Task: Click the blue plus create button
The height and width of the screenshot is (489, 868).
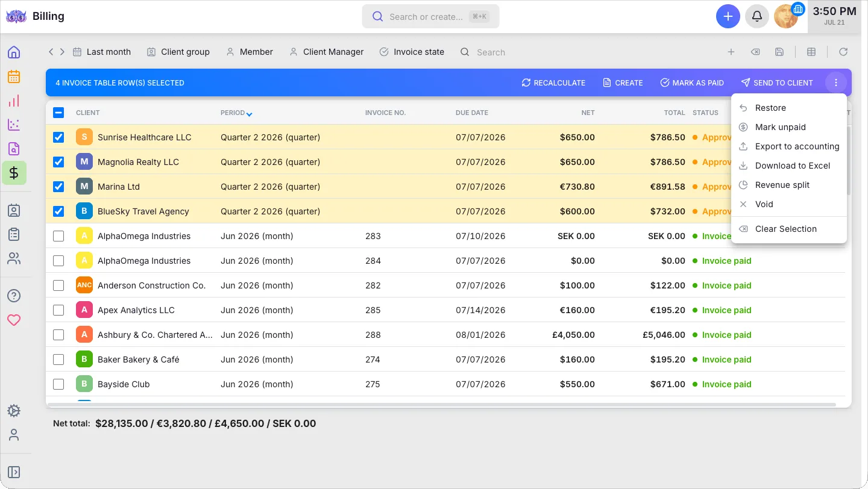Action: click(728, 16)
